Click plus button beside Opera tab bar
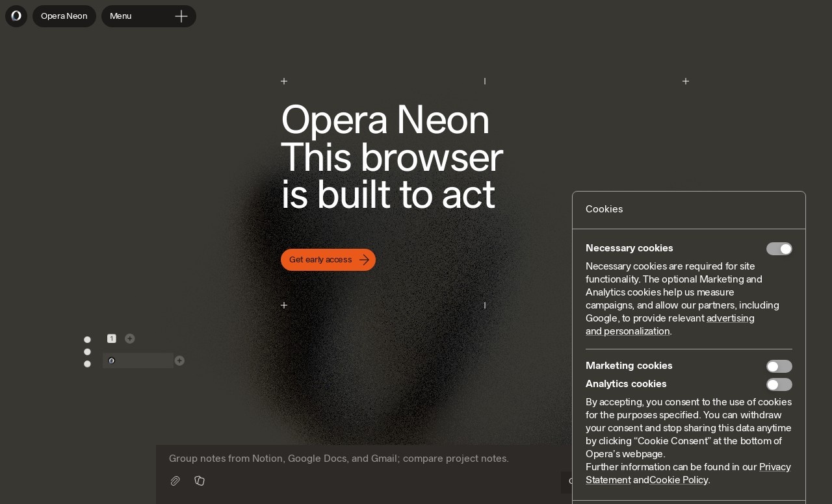This screenshot has width=832, height=504. tap(179, 360)
